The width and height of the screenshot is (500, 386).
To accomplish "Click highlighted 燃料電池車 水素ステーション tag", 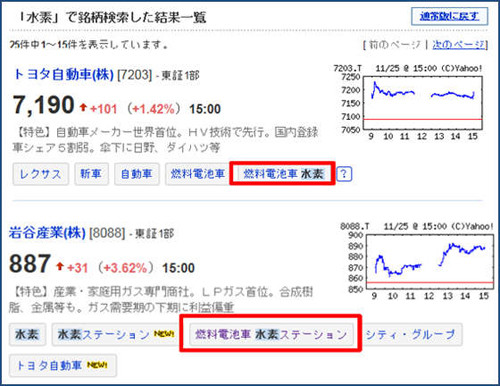I will click(271, 334).
